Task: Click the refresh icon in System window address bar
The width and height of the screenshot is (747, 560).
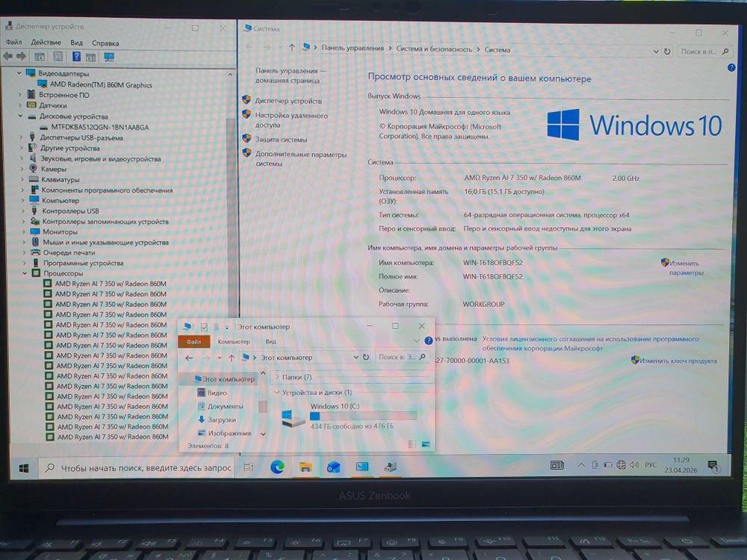Action: [x=667, y=51]
